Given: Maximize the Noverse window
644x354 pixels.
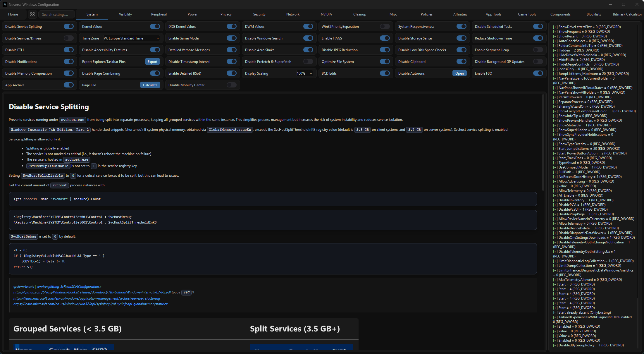Looking at the screenshot, I should [x=623, y=4].
